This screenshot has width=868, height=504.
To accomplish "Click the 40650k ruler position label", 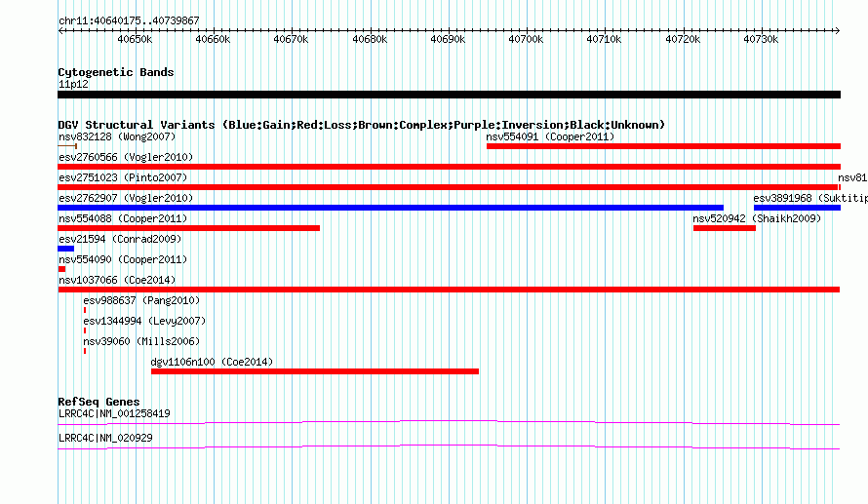I will 135,39.
